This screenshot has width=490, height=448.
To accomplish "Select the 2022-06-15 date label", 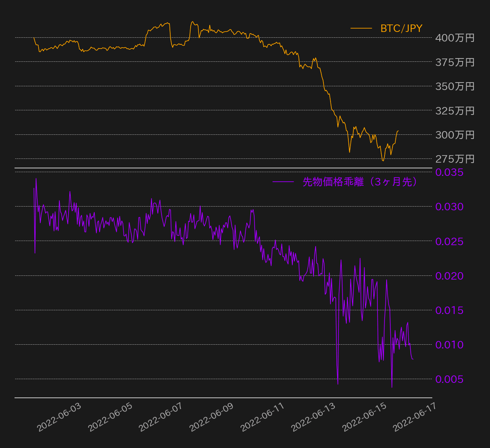I will point(364,417).
